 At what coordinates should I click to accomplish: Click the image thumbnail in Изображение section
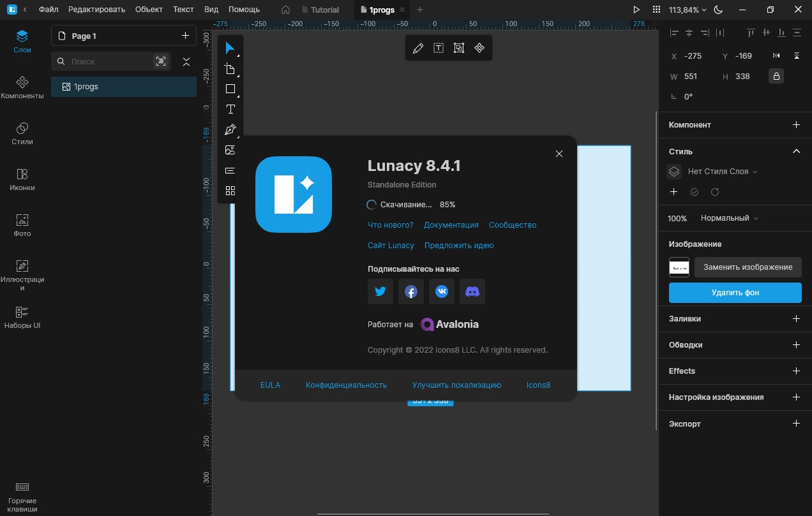[x=679, y=267]
